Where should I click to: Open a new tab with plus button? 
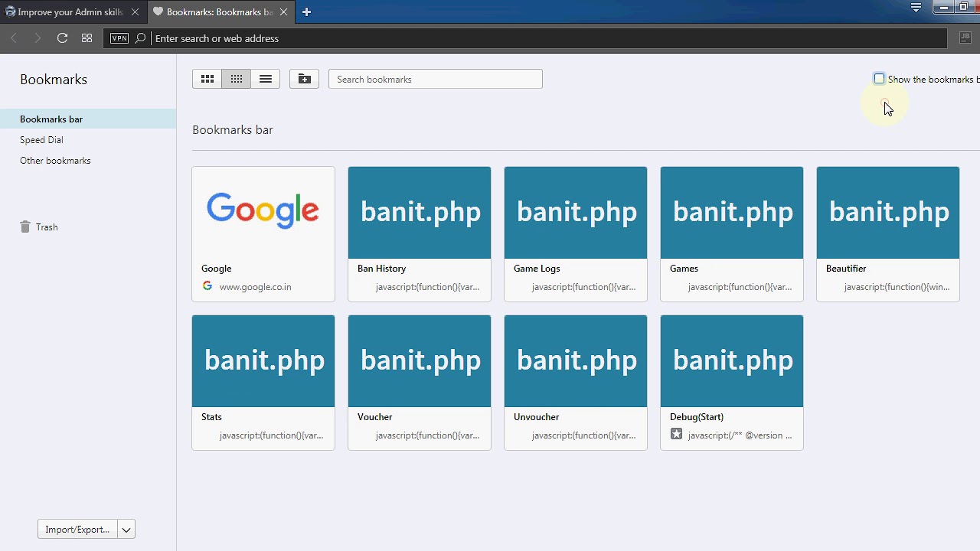306,11
